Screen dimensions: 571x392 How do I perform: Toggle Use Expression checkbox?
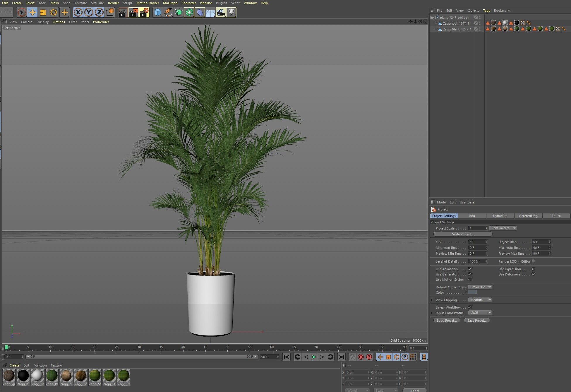(533, 269)
